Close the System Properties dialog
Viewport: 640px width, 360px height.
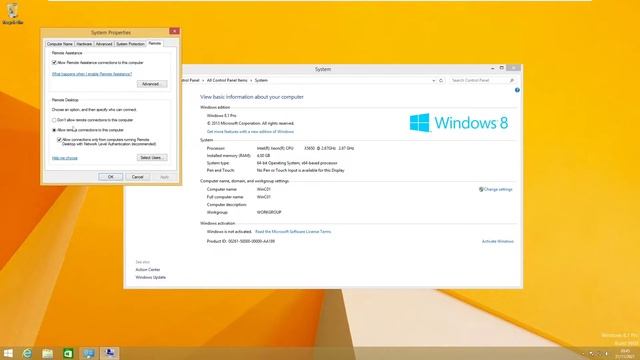point(174,31)
